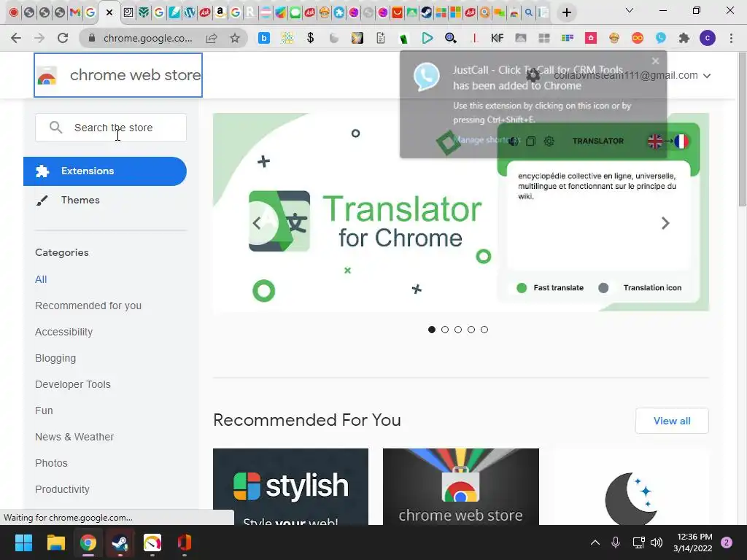The image size is (747, 560).
Task: Show previous carousel slide
Action: (257, 223)
